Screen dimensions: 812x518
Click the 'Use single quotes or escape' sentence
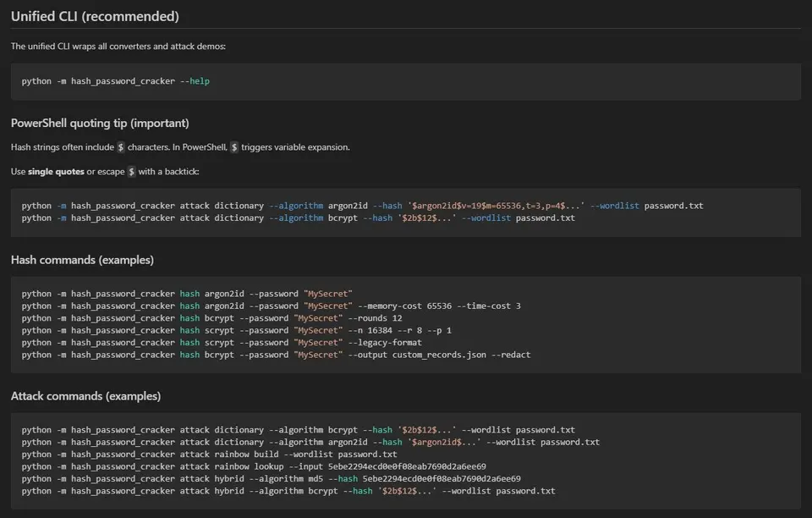click(x=105, y=172)
